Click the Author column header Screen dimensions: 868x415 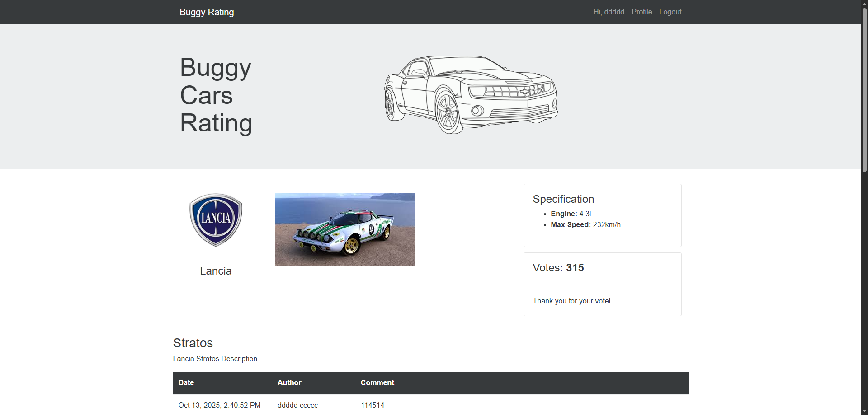(289, 382)
